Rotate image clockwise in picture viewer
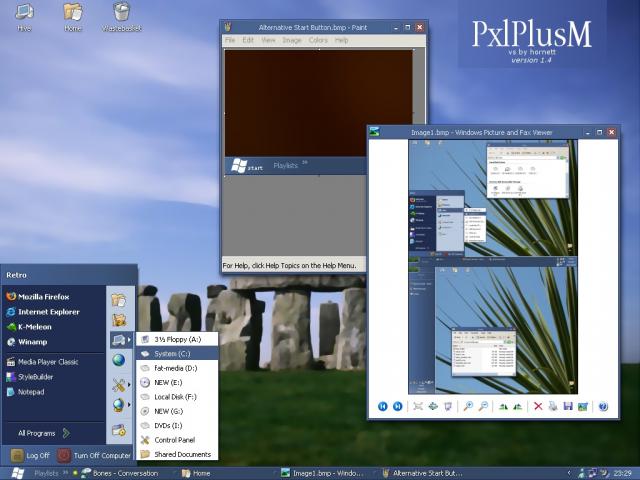Screen dimensions: 640x480 click(x=503, y=406)
